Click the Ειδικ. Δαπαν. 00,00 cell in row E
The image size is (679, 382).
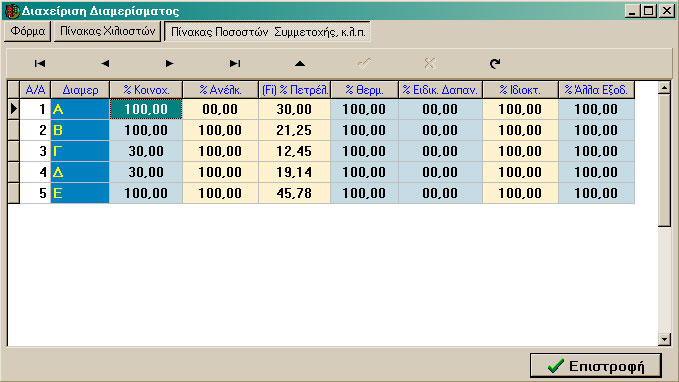440,193
